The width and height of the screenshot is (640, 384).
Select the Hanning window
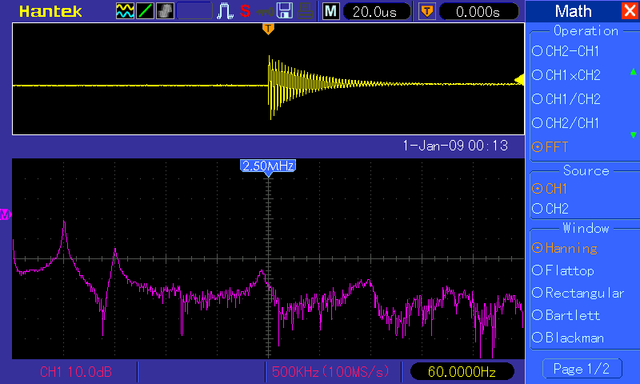(565, 248)
